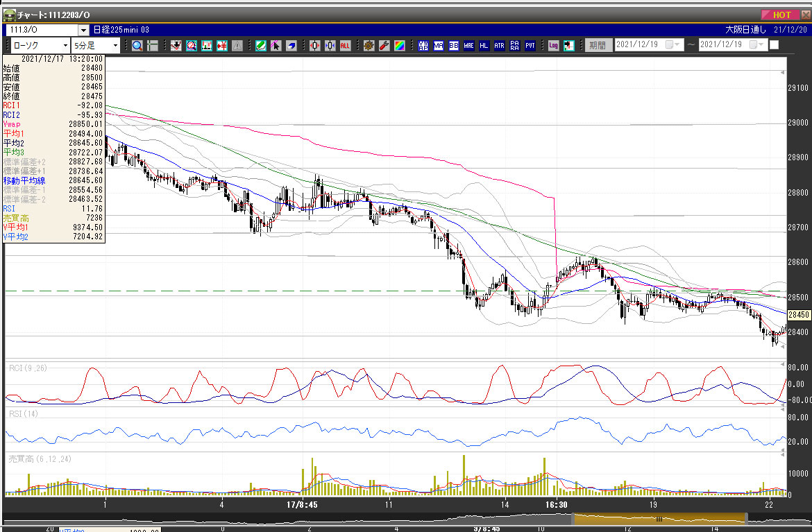812x532 pixels.
Task: Select the eraser tool
Action: click(x=291, y=46)
